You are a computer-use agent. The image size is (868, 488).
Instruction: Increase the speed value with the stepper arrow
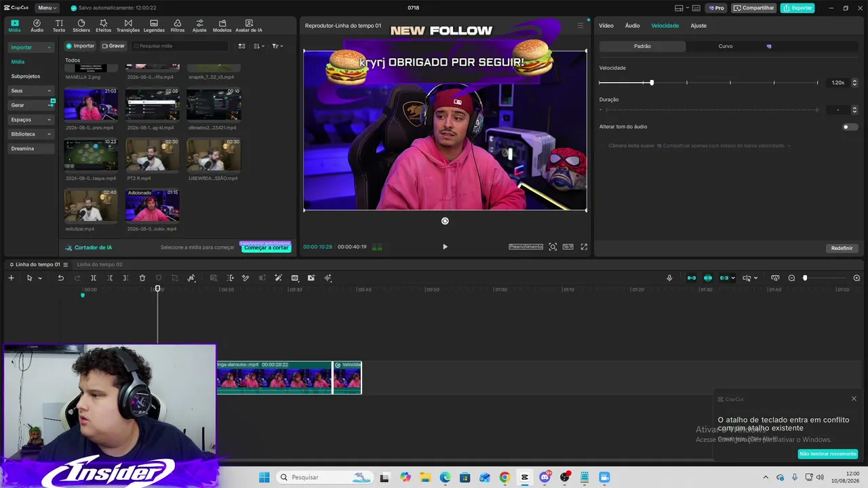[x=854, y=81]
